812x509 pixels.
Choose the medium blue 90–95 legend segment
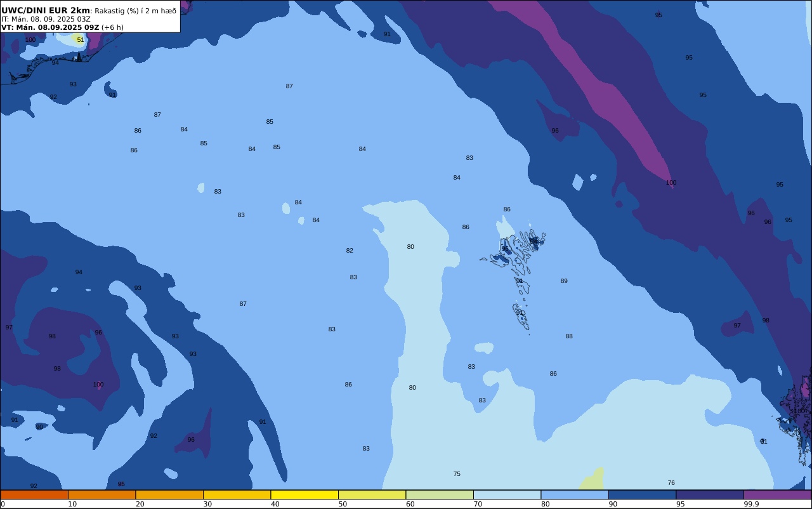tap(642, 494)
